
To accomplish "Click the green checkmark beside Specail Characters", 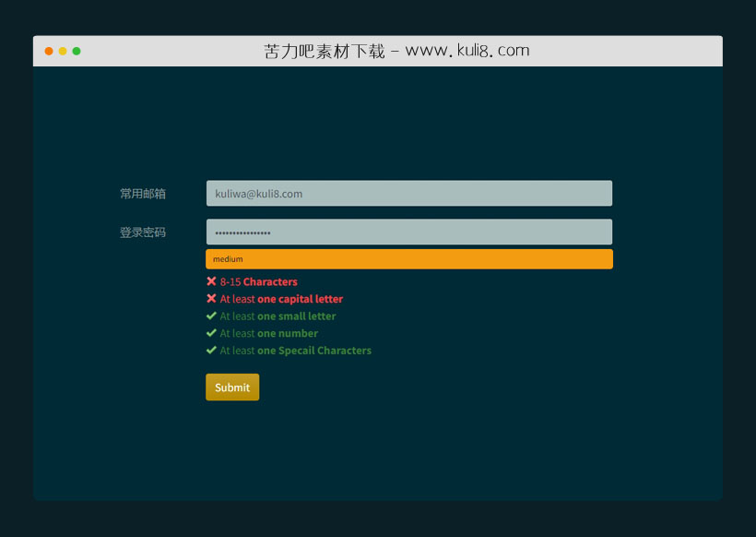I will (211, 351).
